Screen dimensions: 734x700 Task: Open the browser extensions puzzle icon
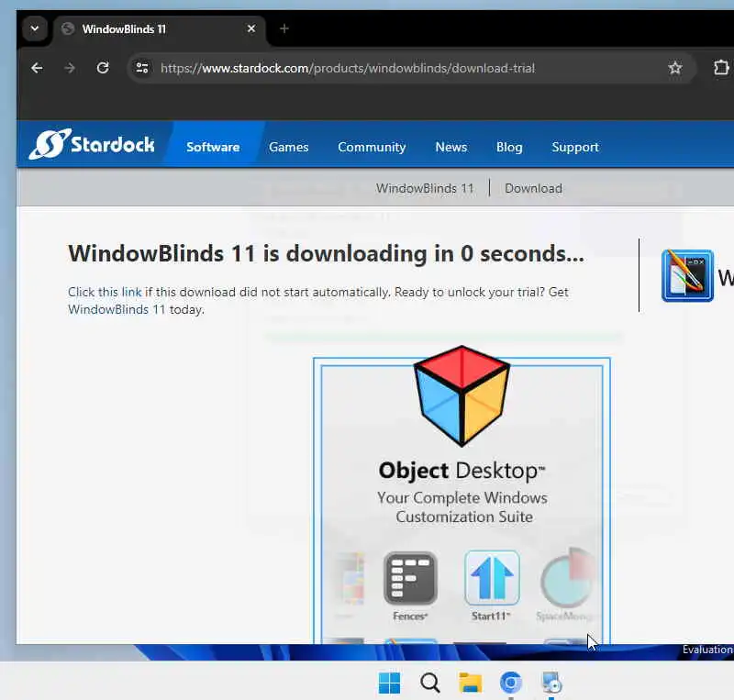point(721,69)
